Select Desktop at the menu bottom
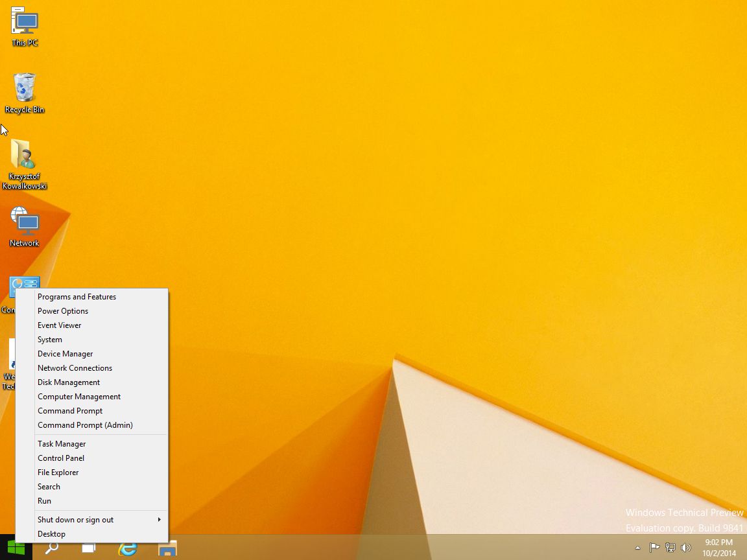This screenshot has width=747, height=560. tap(92, 534)
